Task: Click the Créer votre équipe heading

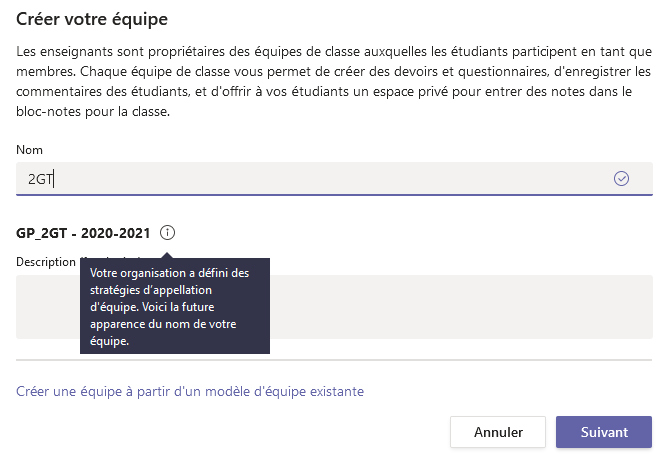Action: point(92,19)
